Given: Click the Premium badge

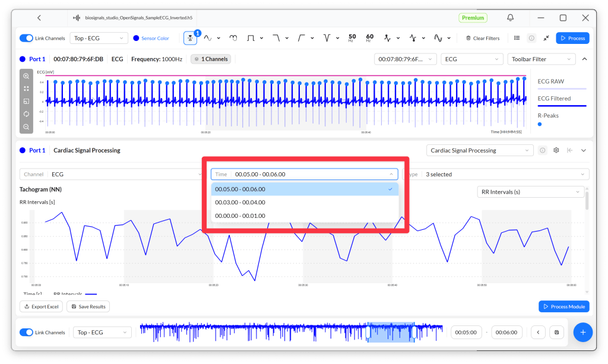Looking at the screenshot, I should [473, 18].
